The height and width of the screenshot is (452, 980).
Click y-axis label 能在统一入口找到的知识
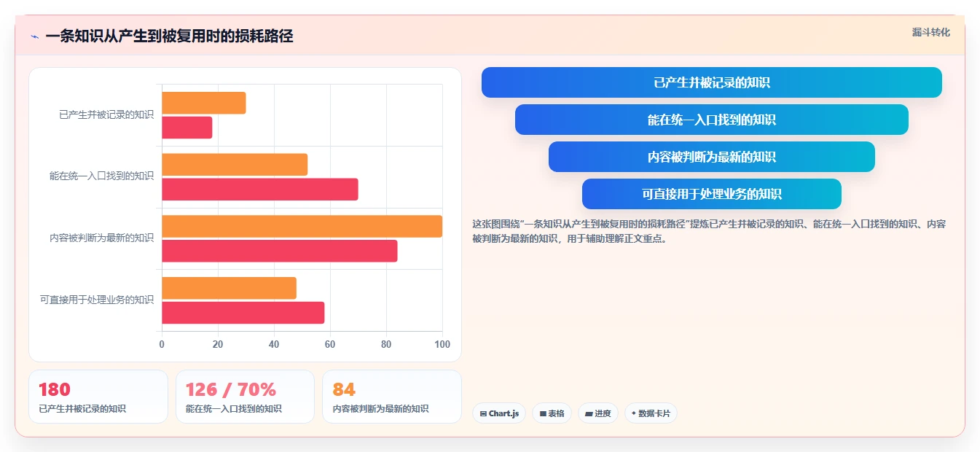(101, 176)
